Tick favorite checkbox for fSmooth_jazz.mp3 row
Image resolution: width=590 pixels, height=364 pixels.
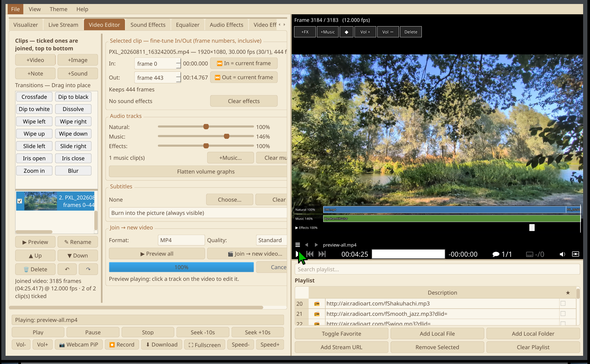click(x=563, y=314)
